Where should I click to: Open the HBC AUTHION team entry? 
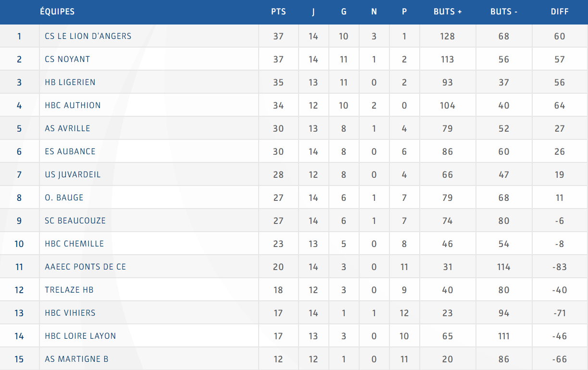click(x=73, y=105)
